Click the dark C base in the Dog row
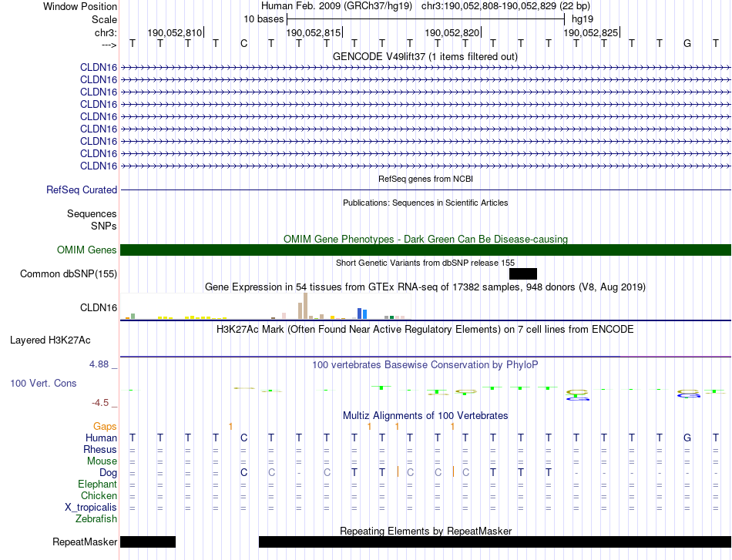This screenshot has height=560, width=732. (x=243, y=473)
